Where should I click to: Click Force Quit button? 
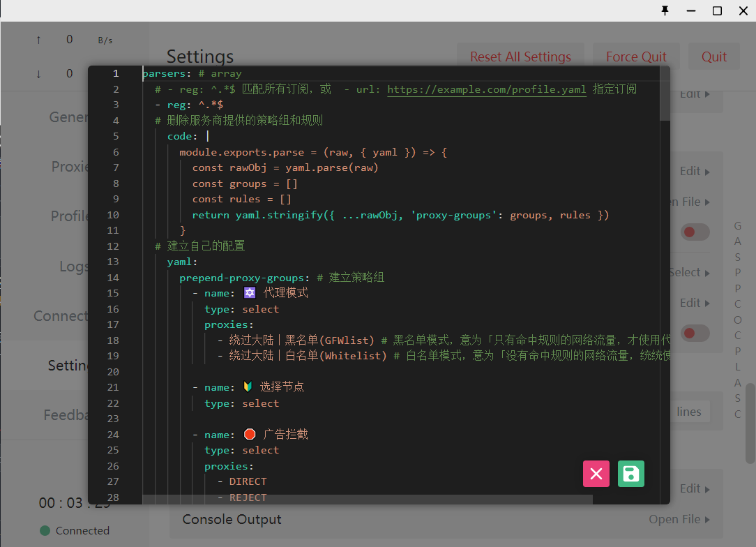click(x=636, y=57)
